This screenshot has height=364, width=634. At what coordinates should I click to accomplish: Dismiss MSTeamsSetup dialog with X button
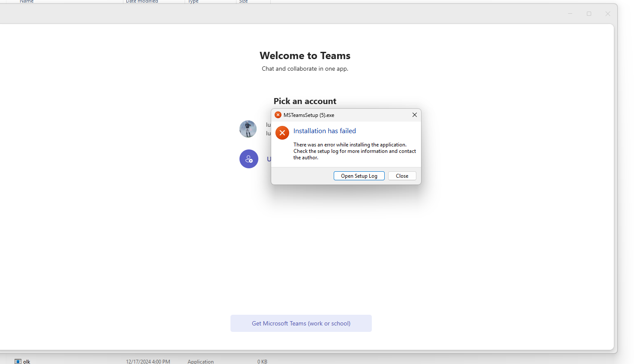click(414, 115)
